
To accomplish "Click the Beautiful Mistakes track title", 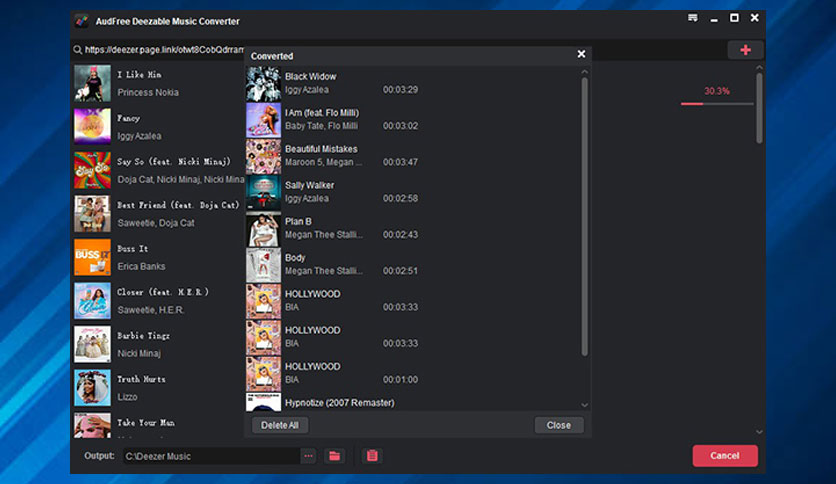I will pyautogui.click(x=321, y=149).
